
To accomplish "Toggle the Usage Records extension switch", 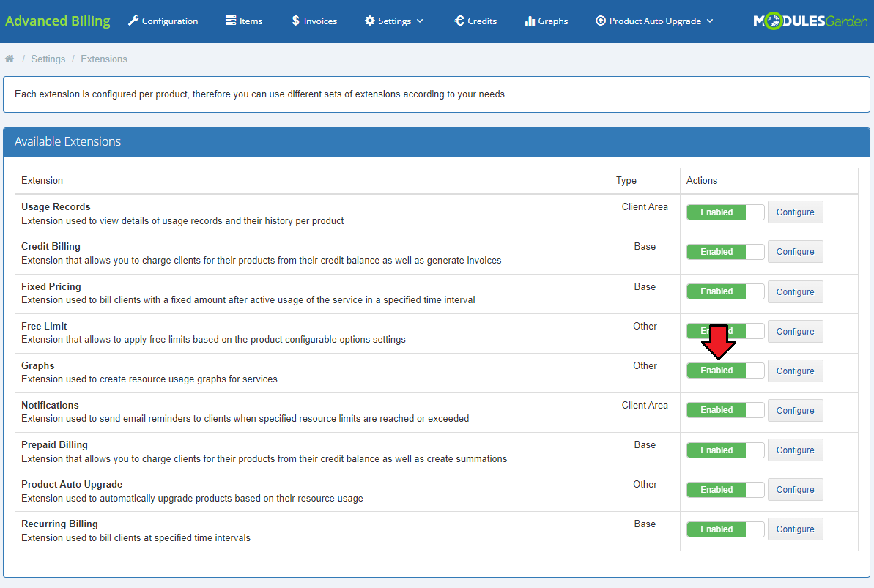I will tap(725, 212).
